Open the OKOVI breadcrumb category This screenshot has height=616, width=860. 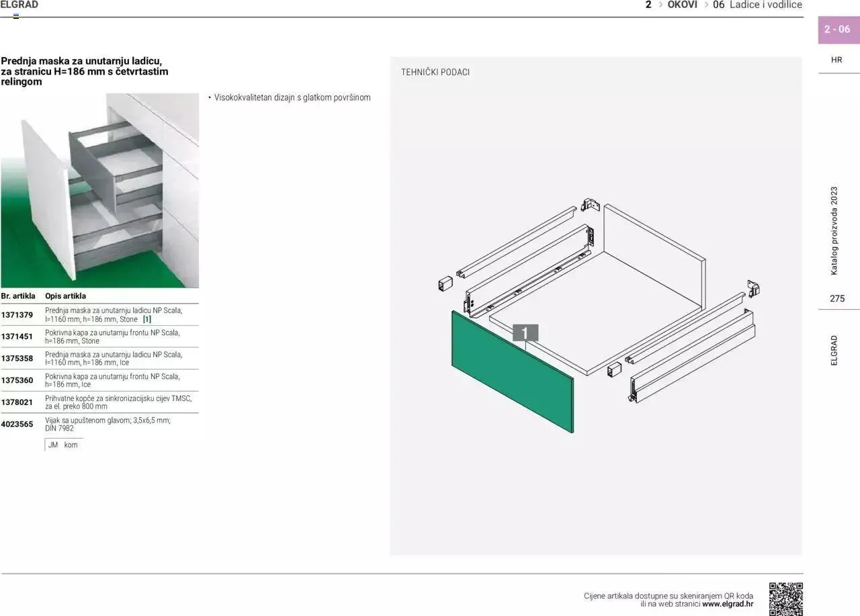tap(682, 5)
